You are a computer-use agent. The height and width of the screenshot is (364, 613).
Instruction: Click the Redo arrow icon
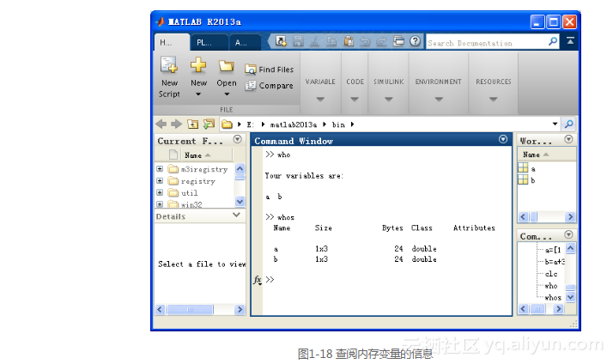point(381,41)
